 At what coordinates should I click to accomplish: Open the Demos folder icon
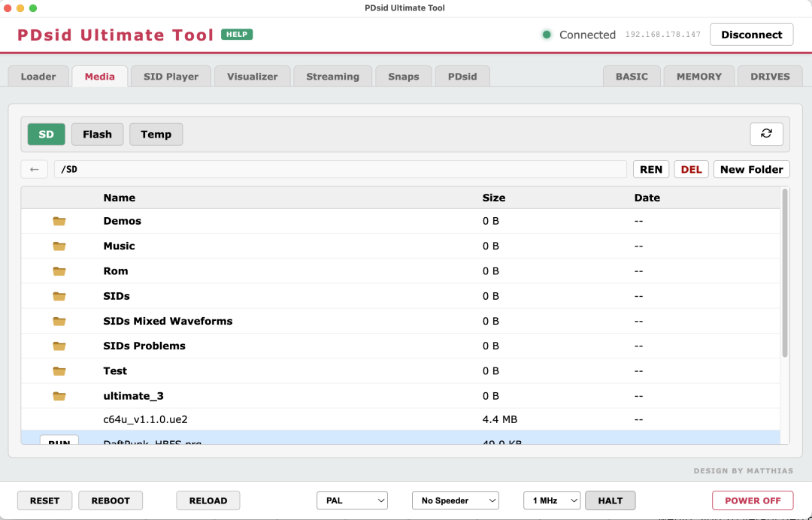(x=59, y=221)
